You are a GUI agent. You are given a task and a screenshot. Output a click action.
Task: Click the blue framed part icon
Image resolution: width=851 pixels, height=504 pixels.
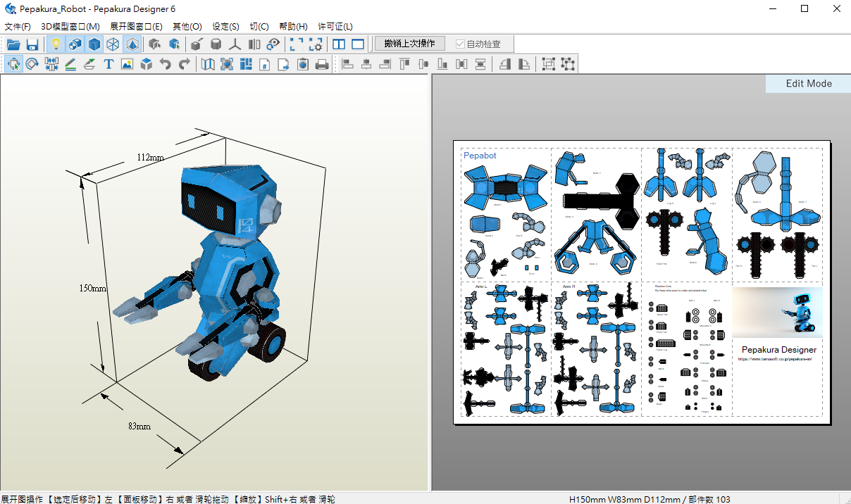pyautogui.click(x=227, y=64)
